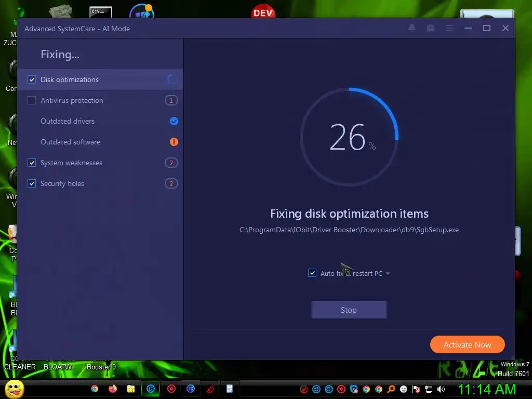Click the Antivirus protection count badge

pyautogui.click(x=171, y=100)
